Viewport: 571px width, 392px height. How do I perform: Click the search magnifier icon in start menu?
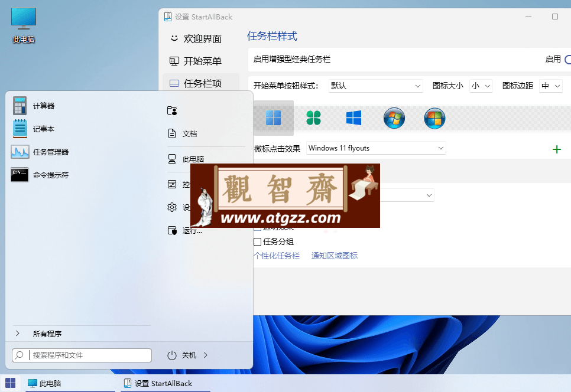coord(20,355)
